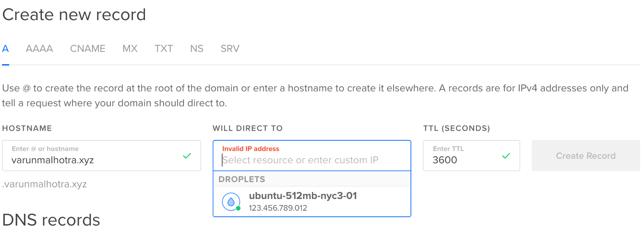Viewport: 644px width, 230px height.
Task: Go to the TXT record tab
Action: point(163,49)
